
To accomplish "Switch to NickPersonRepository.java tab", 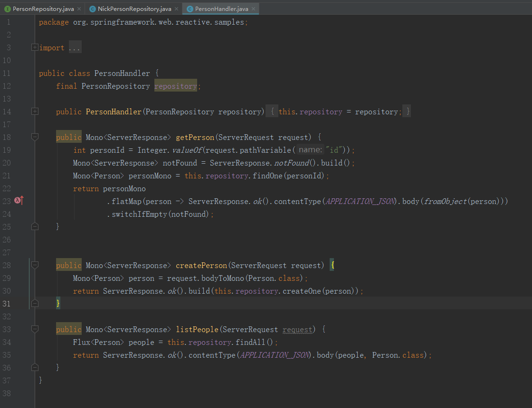I will coord(134,9).
